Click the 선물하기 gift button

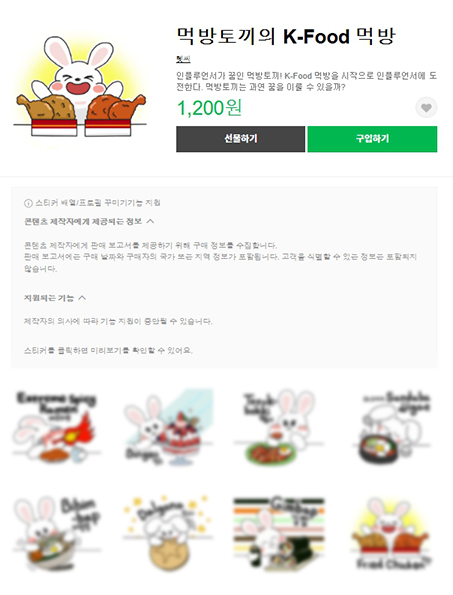[241, 139]
